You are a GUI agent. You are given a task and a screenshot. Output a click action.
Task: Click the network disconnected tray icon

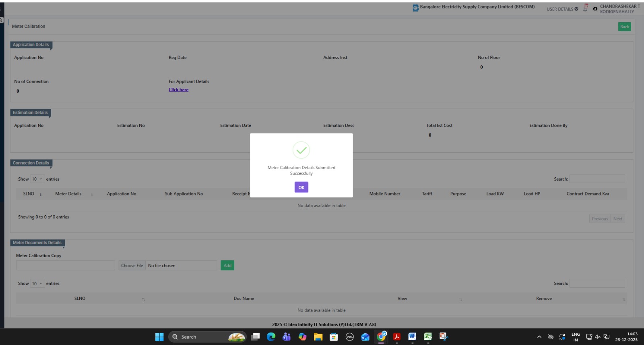pyautogui.click(x=551, y=337)
